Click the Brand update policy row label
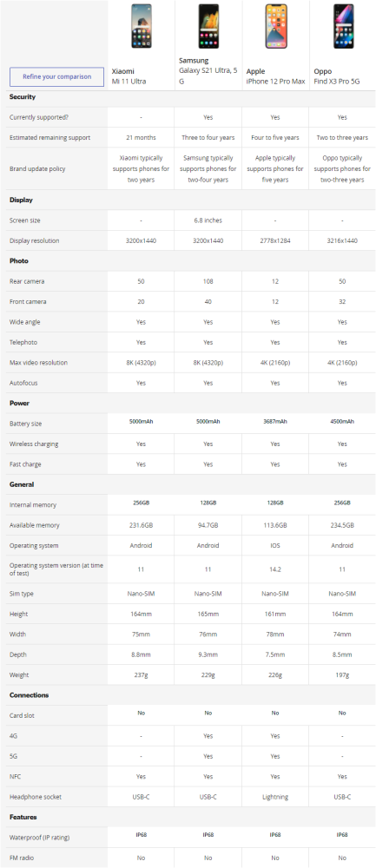 point(37,169)
